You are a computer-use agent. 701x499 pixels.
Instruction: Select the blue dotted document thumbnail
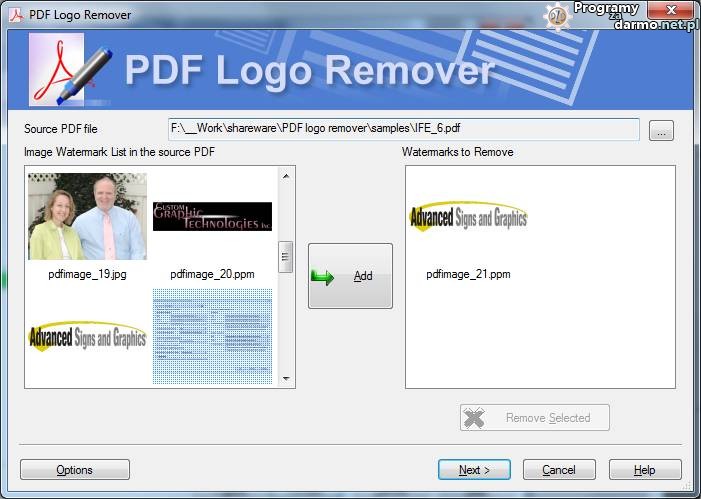click(x=212, y=337)
